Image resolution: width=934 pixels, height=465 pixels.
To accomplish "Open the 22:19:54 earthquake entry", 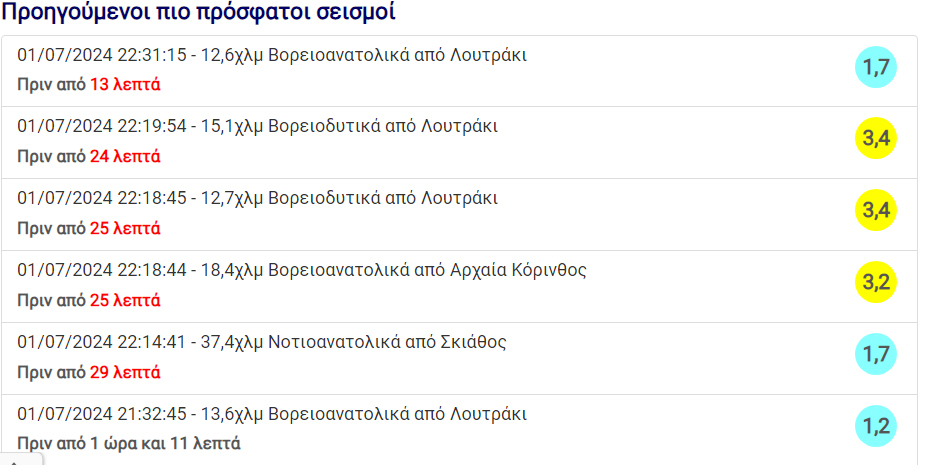I will (258, 127).
